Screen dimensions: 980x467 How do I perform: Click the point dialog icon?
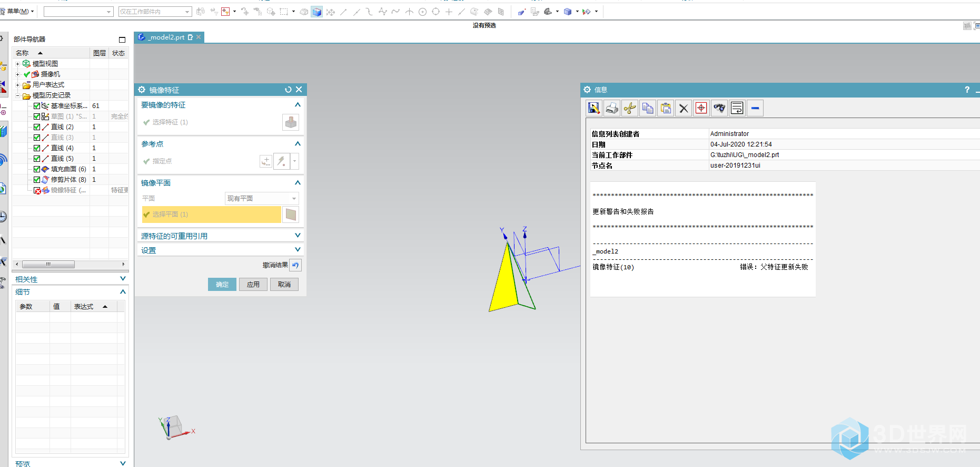coord(266,161)
